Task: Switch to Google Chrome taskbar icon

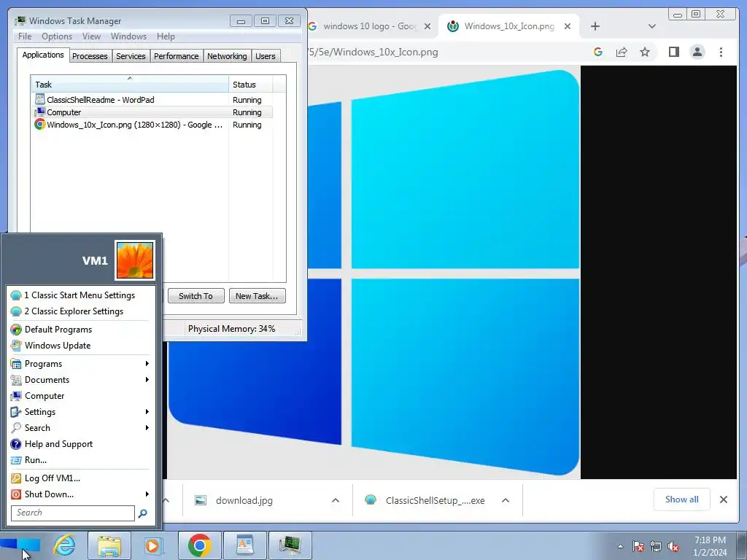Action: click(x=200, y=545)
